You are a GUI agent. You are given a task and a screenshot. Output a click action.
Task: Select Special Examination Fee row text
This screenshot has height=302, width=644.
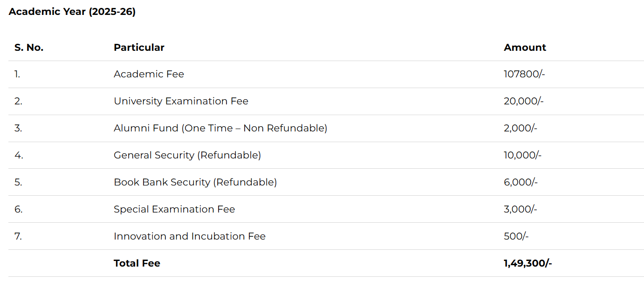[174, 209]
